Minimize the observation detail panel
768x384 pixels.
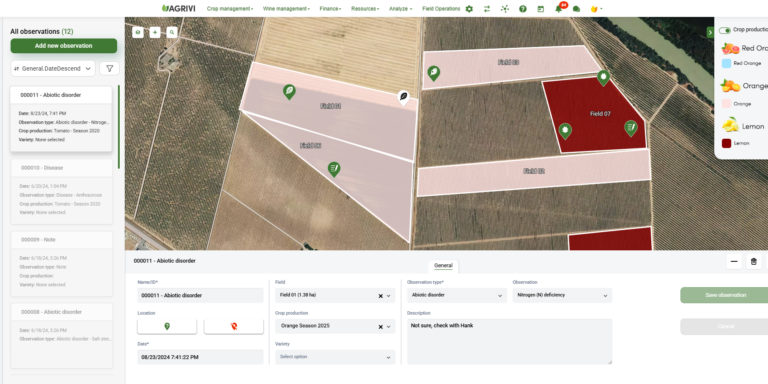pos(734,262)
